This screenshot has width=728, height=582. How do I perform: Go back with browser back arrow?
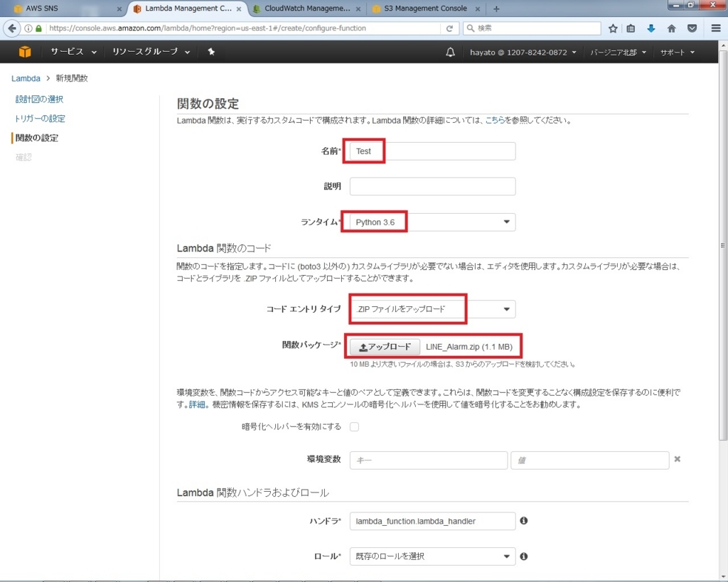[12, 28]
